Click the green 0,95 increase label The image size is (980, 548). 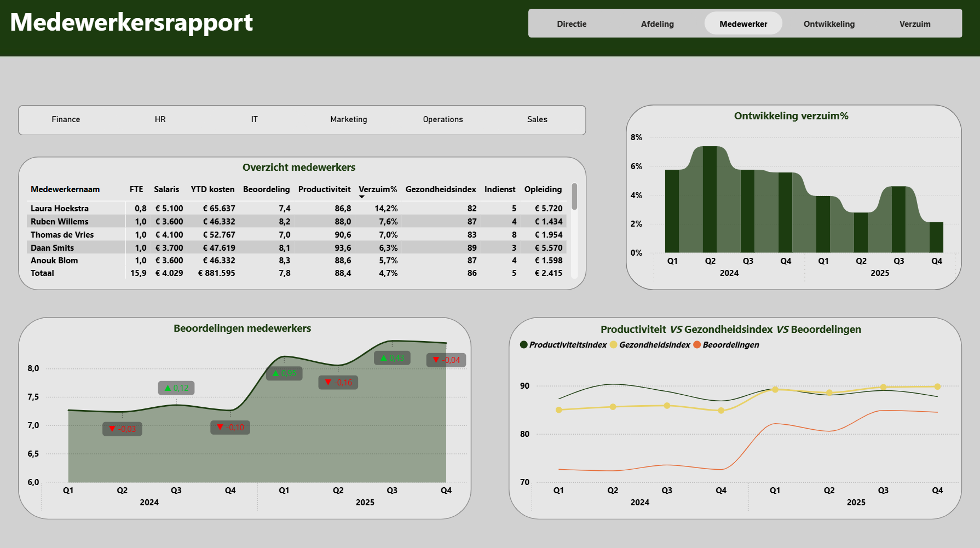click(x=284, y=373)
